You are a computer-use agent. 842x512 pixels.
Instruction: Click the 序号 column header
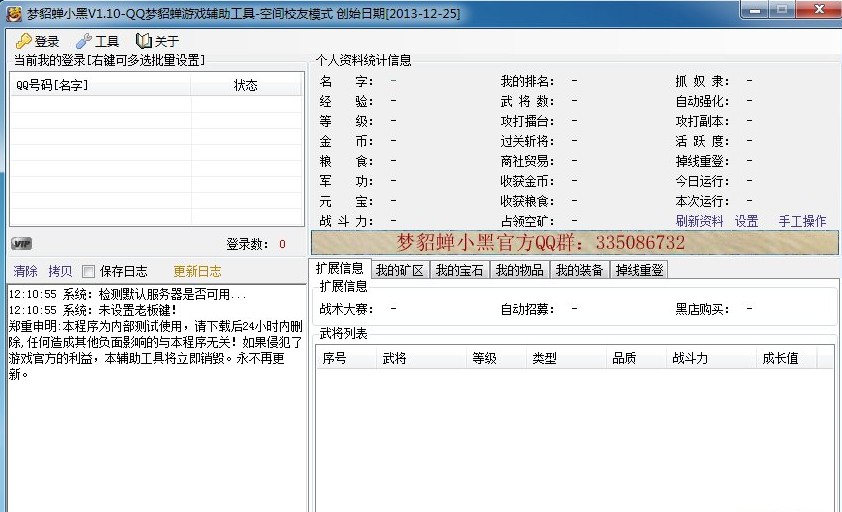345,358
